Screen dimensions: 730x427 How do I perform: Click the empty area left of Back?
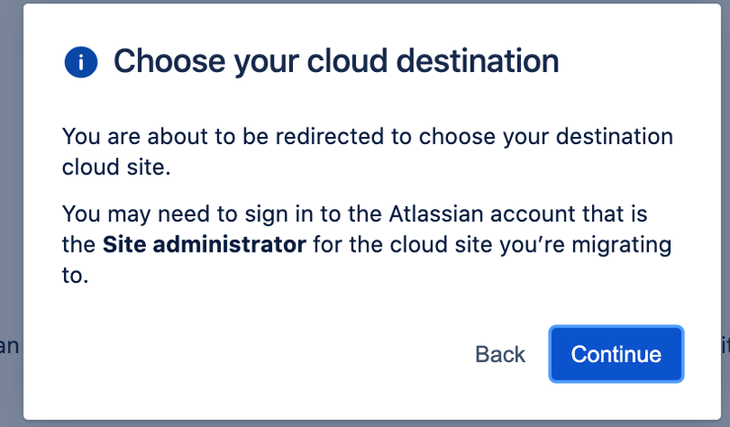tap(250, 354)
